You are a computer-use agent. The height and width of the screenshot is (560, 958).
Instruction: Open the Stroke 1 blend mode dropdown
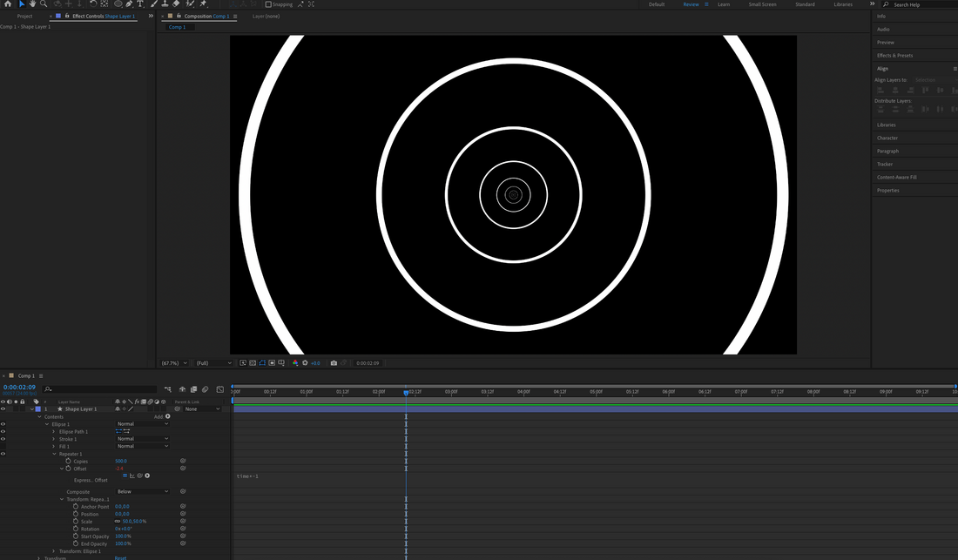pos(142,438)
